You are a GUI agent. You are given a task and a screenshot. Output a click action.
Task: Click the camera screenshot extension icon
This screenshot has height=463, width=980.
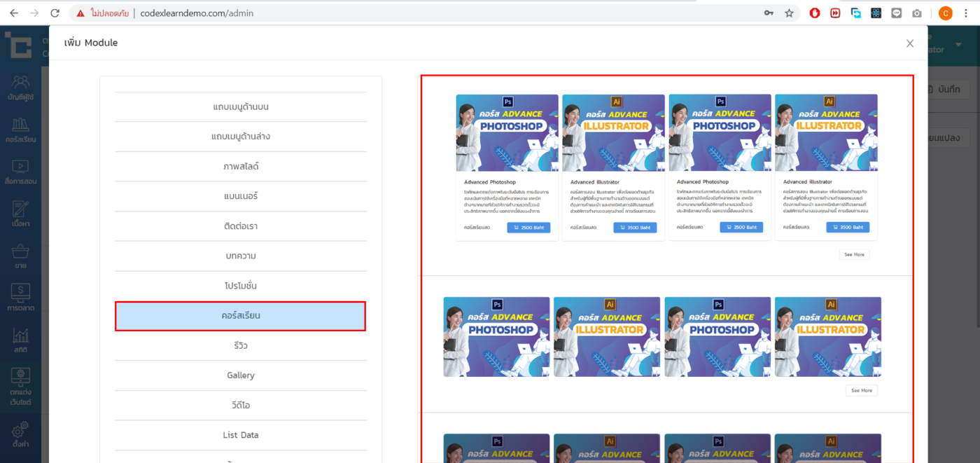pos(916,13)
